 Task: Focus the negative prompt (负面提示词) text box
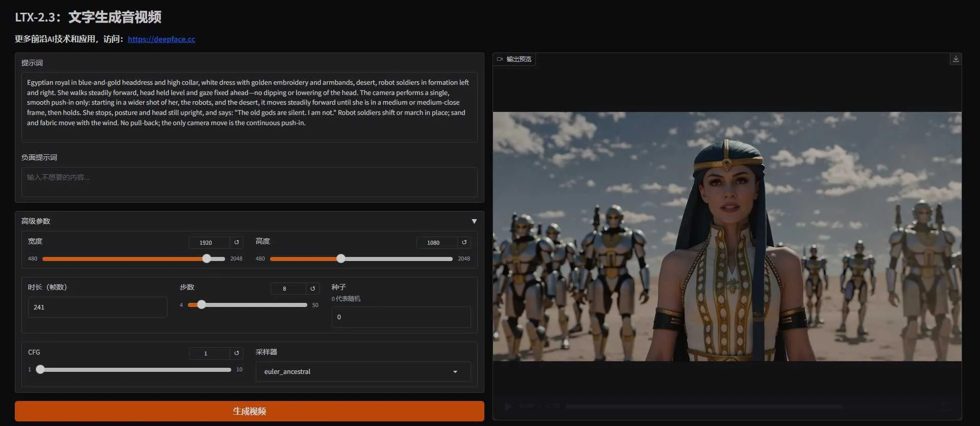pos(249,181)
